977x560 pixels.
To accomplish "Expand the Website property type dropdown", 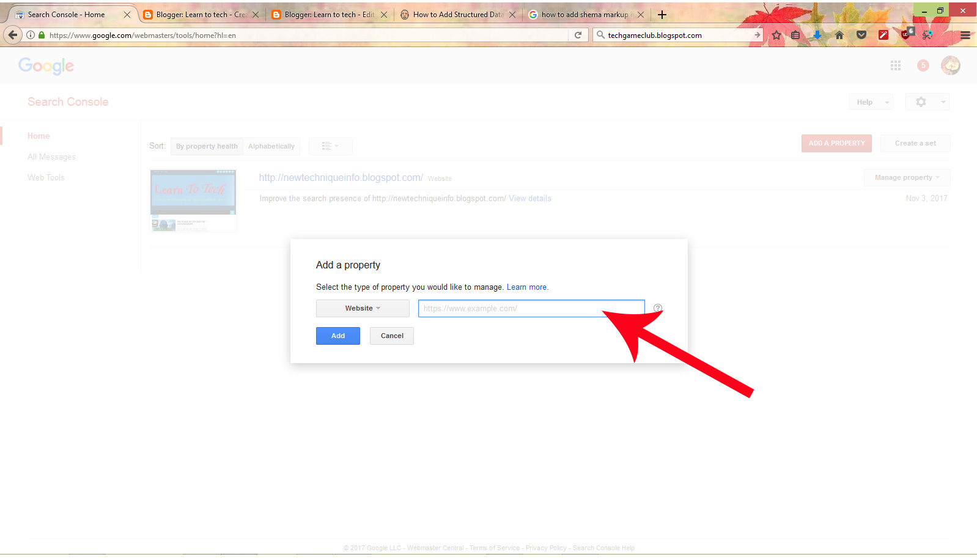I will [x=363, y=309].
